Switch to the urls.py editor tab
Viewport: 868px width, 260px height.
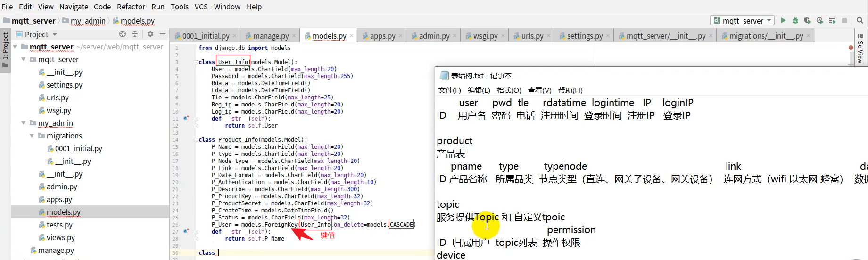[532, 36]
